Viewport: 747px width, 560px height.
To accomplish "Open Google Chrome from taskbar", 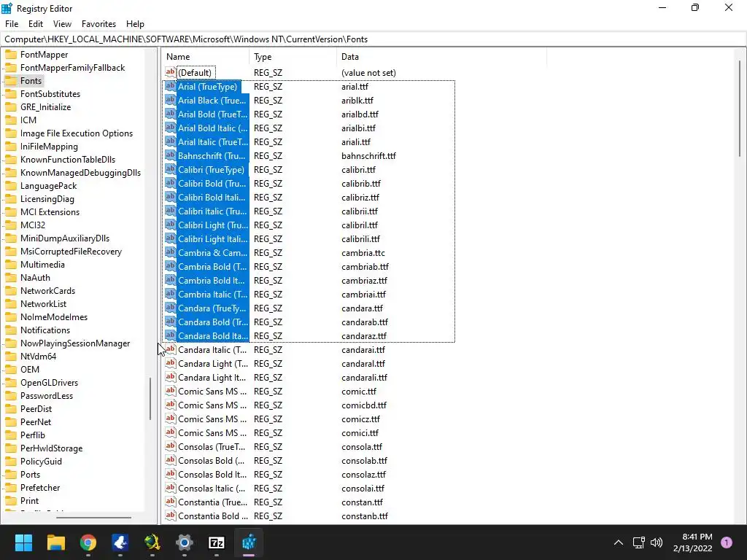I will pos(88,542).
